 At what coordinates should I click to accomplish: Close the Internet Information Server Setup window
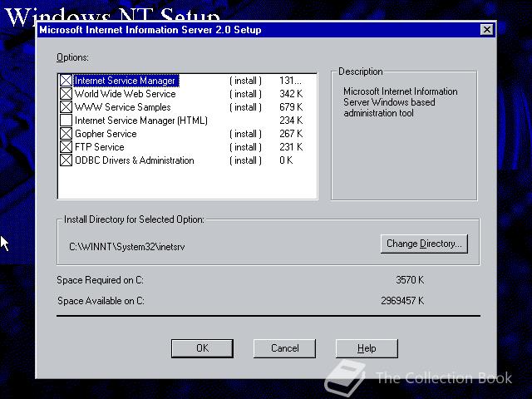487,30
